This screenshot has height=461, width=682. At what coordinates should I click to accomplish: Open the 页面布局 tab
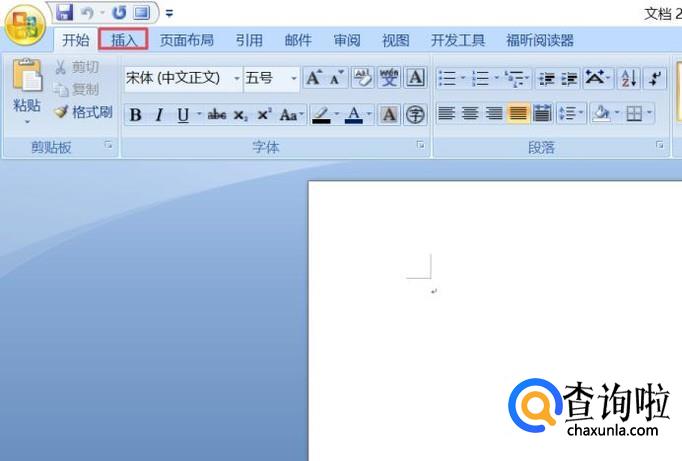coord(187,40)
